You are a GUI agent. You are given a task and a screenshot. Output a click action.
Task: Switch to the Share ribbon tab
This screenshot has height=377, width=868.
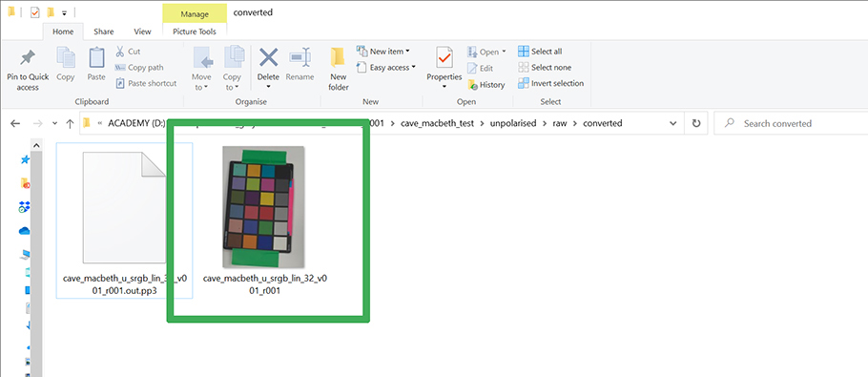point(104,31)
